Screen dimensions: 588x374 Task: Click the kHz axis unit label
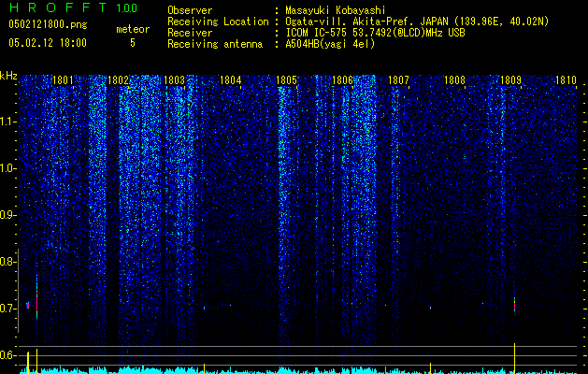coord(8,76)
